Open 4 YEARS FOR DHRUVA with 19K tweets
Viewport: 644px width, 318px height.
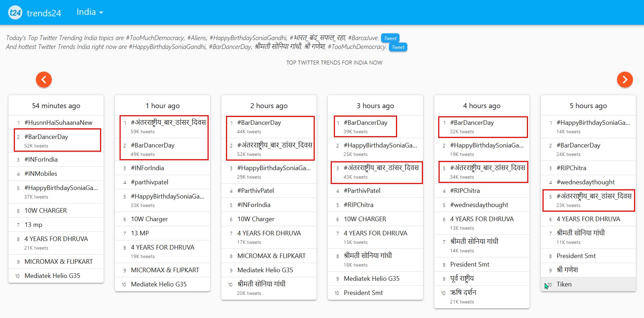pyautogui.click(x=163, y=247)
